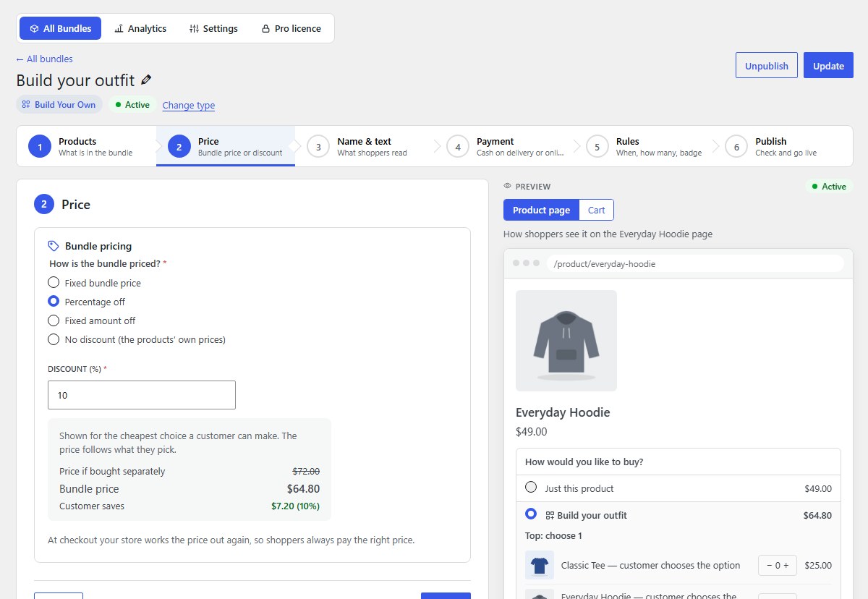Screen dimensions: 868x599
Task: Switch to the Analytics tab
Action: coord(140,28)
